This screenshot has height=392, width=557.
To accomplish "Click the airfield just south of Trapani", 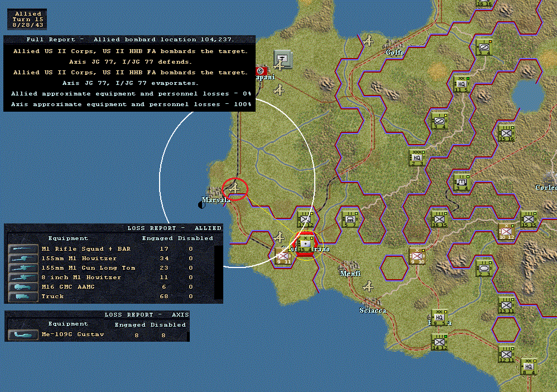I will click(279, 89).
